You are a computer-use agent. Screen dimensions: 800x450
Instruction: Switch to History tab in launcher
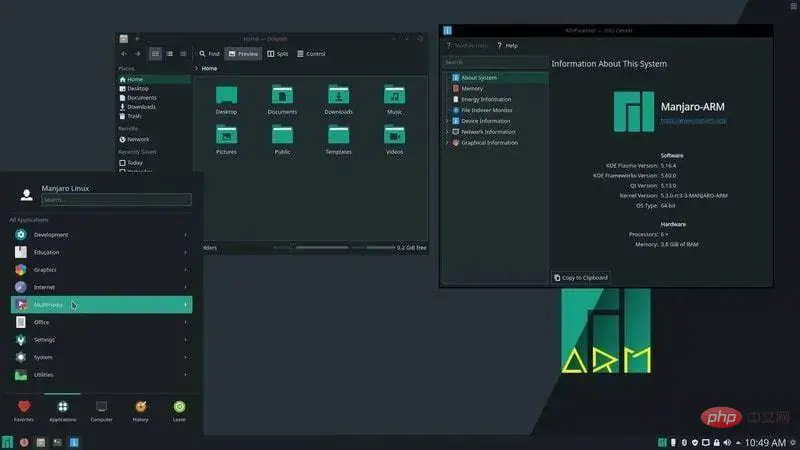140,411
